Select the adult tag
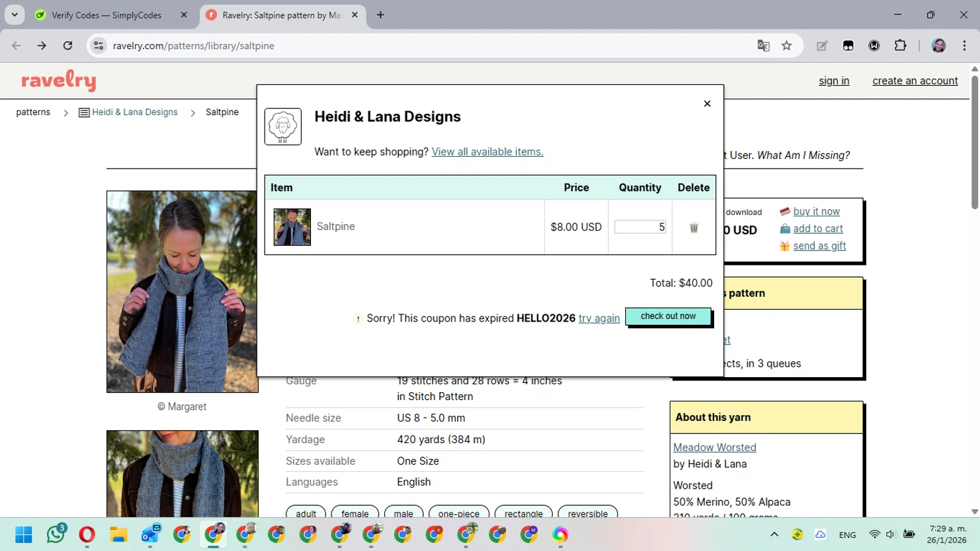Image resolution: width=980 pixels, height=551 pixels. pos(306,512)
